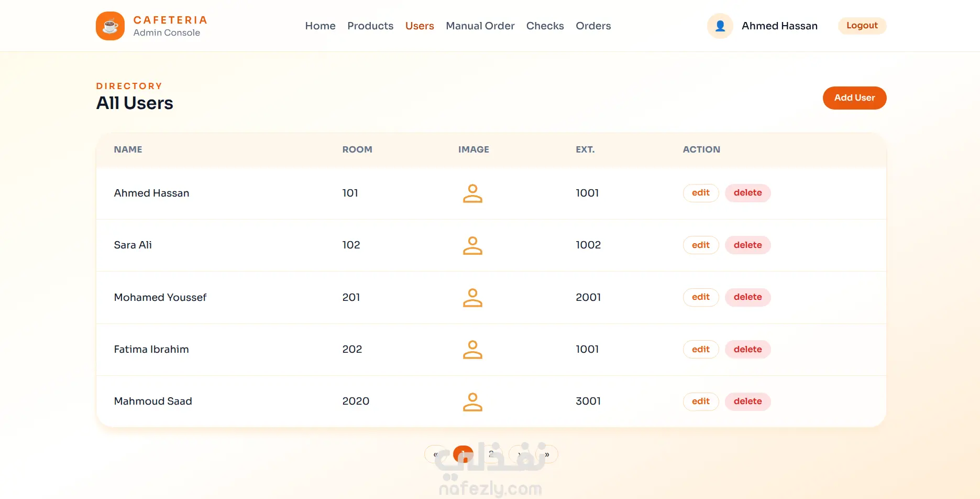Click extension 1001 in Fatima Ibrahim's row
This screenshot has height=499, width=980.
pyautogui.click(x=587, y=349)
